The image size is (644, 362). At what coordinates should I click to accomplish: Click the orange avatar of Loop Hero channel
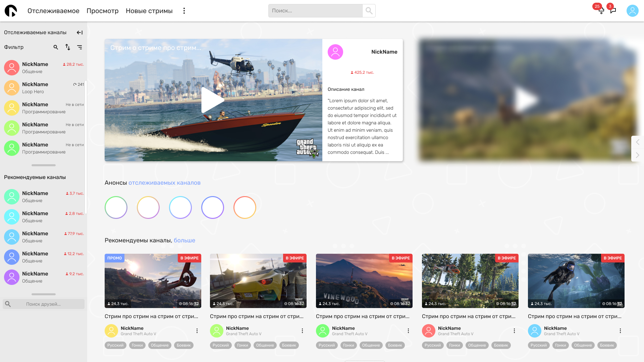(12, 88)
